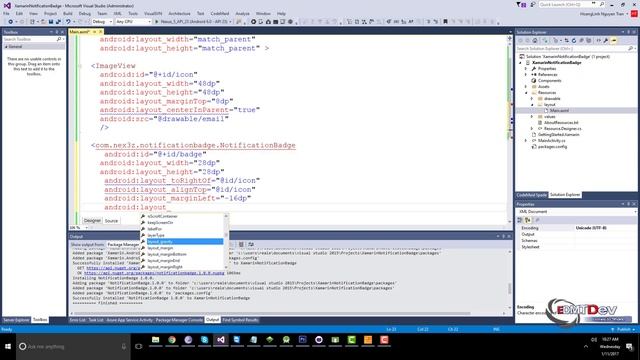640x360 pixels.
Task: Expand the drawable folder node
Action: click(532, 99)
